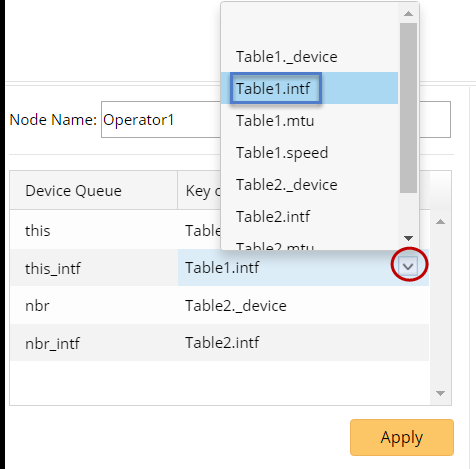
Task: Click the Node Name input field
Action: [276, 119]
